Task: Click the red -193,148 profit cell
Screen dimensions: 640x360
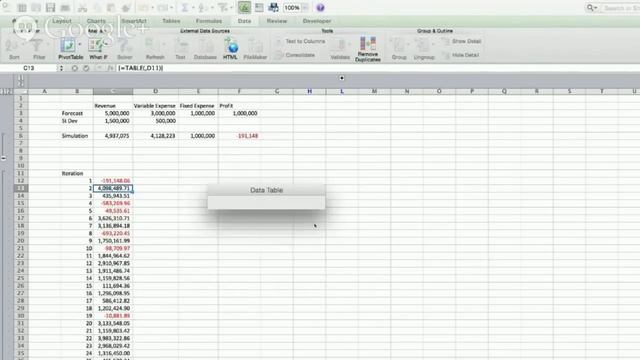Action: coord(239,136)
